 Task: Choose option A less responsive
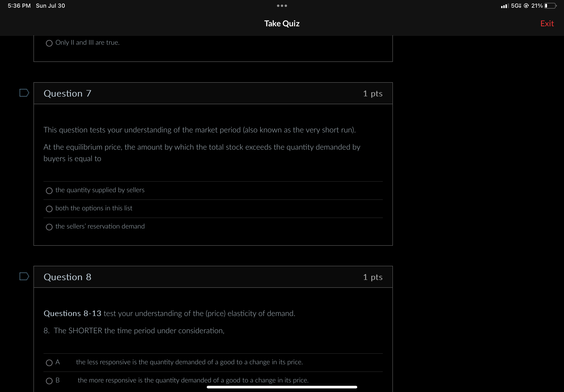[x=49, y=363]
